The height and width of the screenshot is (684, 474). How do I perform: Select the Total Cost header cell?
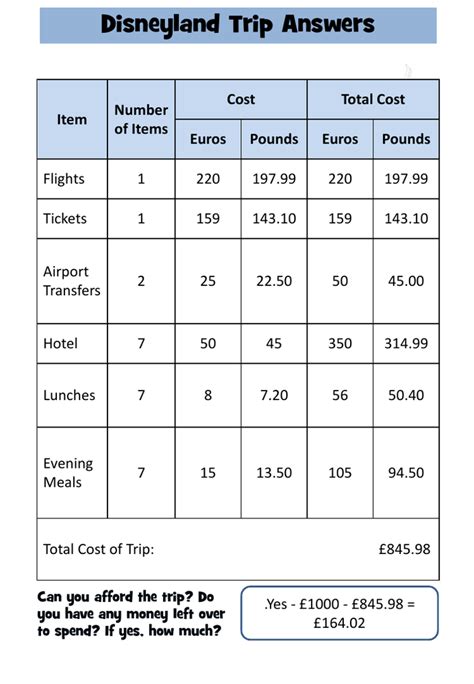coord(373,99)
